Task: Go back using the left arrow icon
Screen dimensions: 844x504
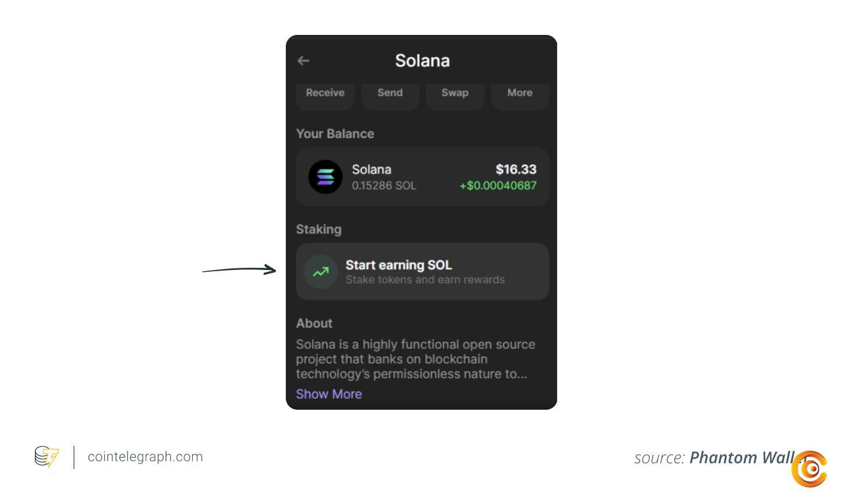Action: [303, 61]
